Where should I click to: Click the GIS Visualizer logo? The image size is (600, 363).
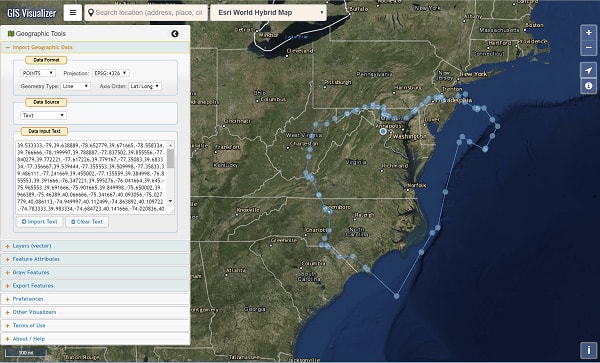pos(32,13)
